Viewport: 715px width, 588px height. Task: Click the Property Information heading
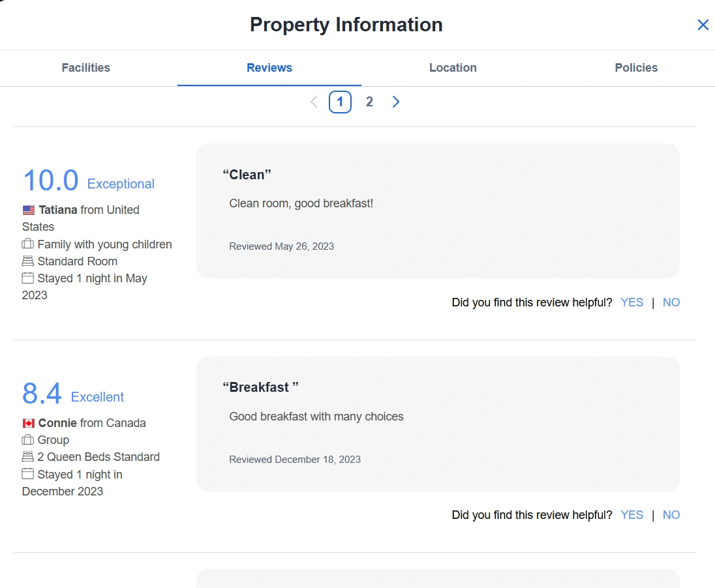346,25
